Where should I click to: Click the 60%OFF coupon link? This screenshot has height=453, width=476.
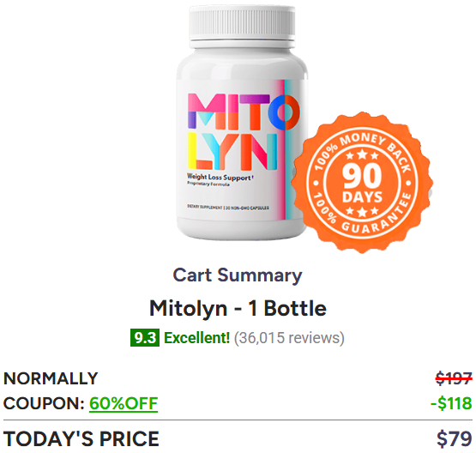point(124,403)
